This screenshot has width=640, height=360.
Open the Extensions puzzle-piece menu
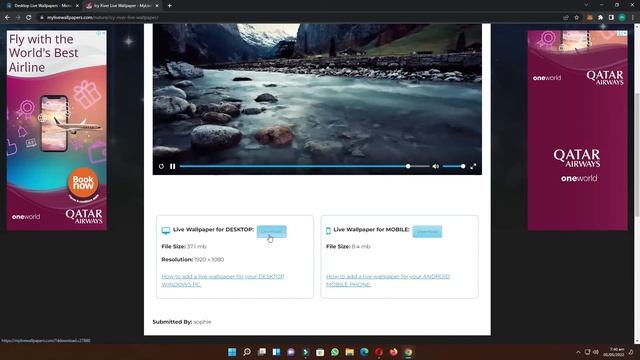tap(600, 18)
